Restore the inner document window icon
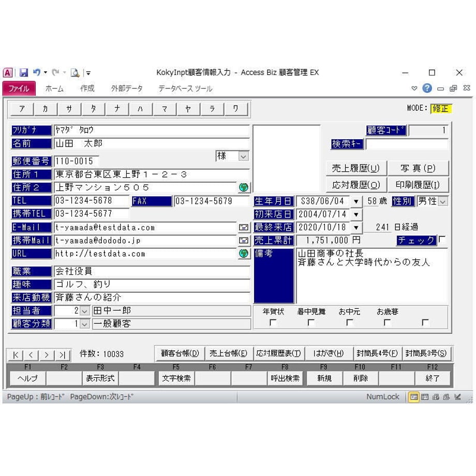The image size is (476, 476). point(453,88)
